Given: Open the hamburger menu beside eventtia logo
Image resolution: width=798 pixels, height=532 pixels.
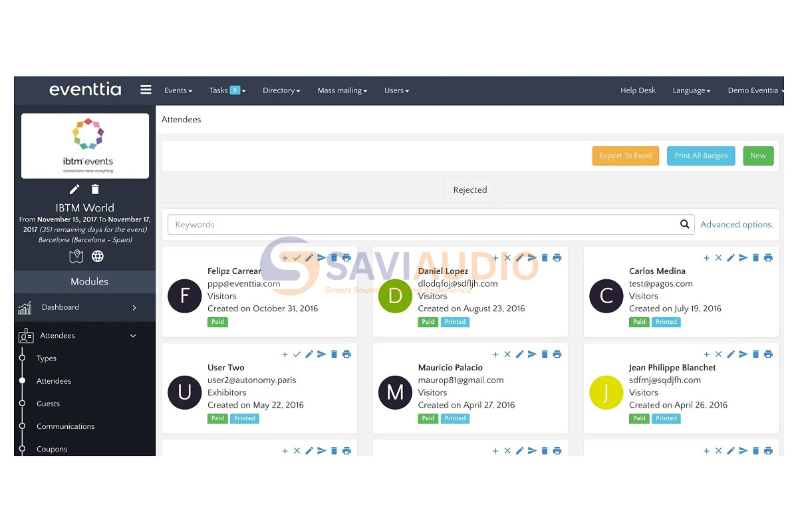Looking at the screenshot, I should pyautogui.click(x=146, y=90).
